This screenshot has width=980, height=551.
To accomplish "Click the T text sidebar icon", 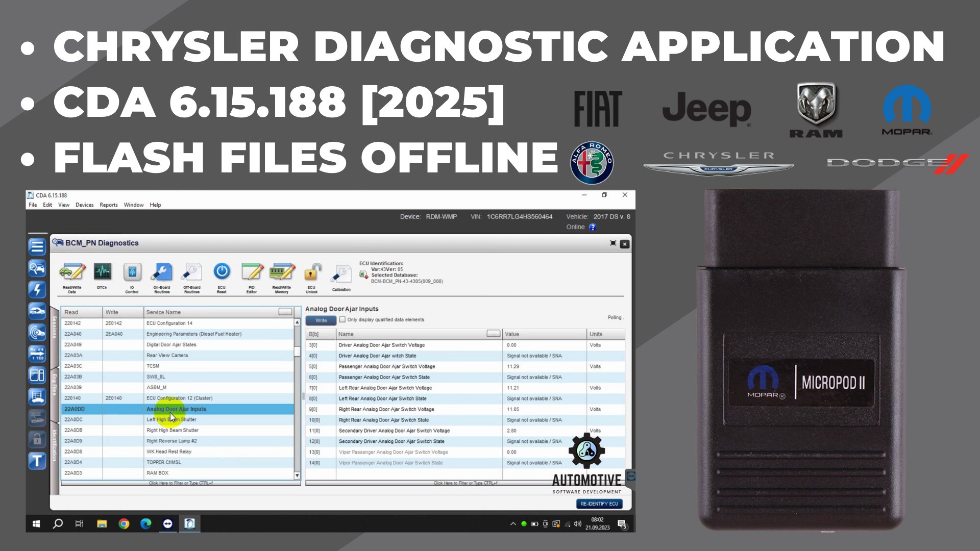I will (x=37, y=461).
